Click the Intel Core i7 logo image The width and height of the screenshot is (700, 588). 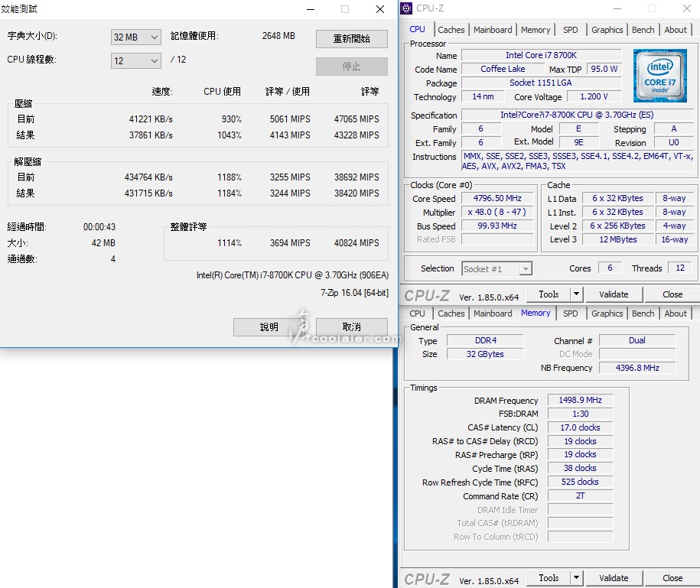pyautogui.click(x=659, y=76)
